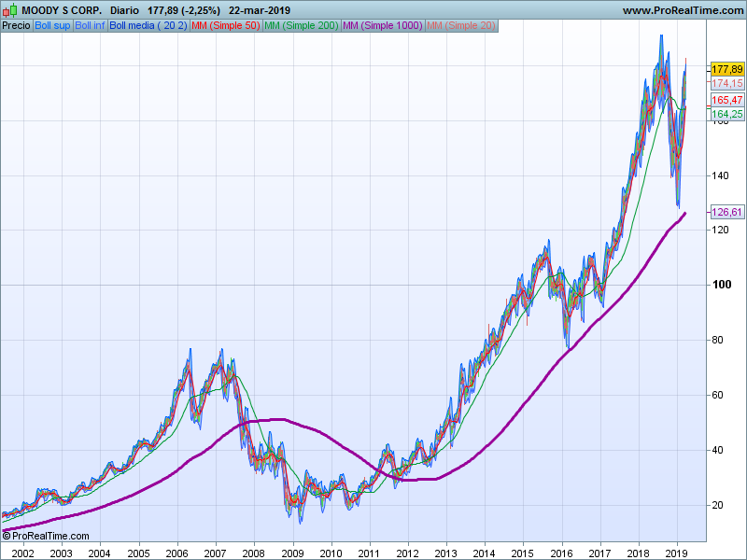Click the Diario timeframe label
The height and width of the screenshot is (560, 747).
click(x=124, y=10)
